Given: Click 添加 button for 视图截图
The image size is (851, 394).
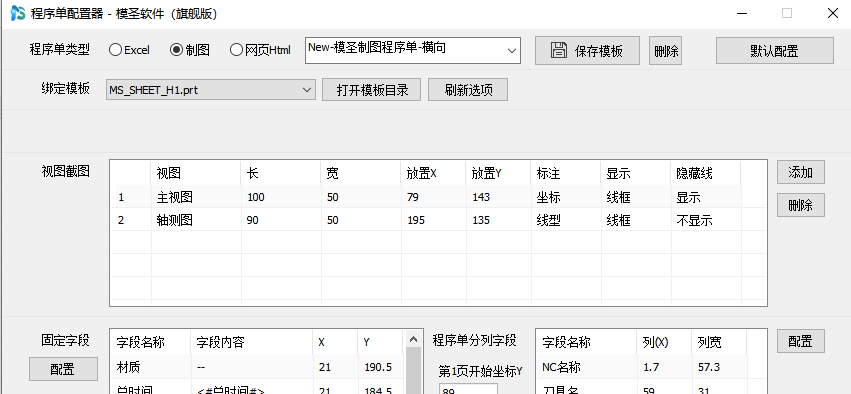Looking at the screenshot, I should tap(801, 172).
